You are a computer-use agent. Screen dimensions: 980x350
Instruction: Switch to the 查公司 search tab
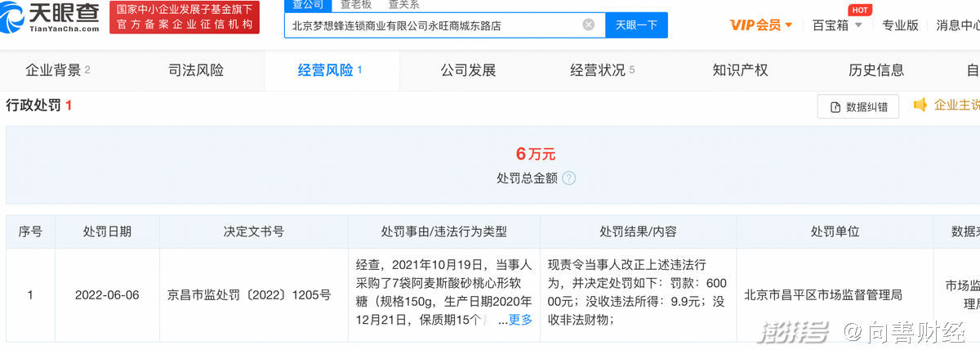click(309, 5)
